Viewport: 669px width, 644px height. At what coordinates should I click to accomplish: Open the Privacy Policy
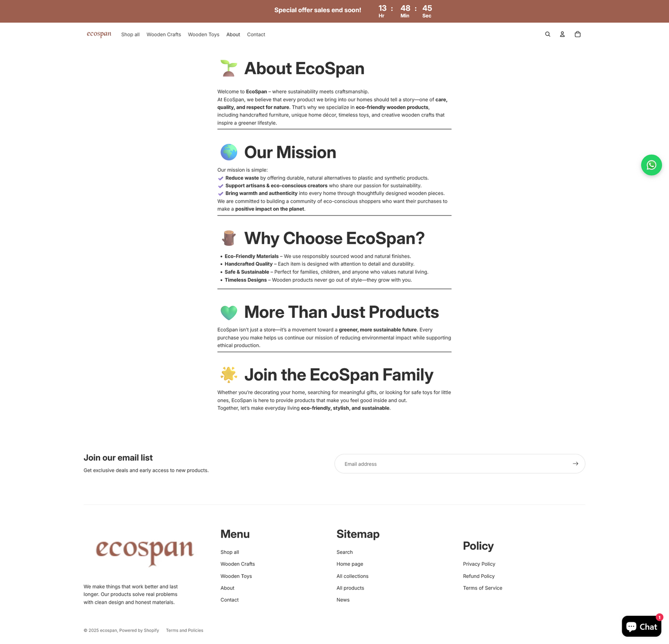479,563
